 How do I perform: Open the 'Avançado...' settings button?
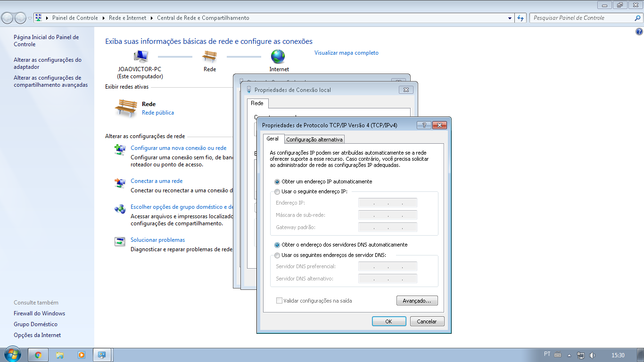pos(417,300)
